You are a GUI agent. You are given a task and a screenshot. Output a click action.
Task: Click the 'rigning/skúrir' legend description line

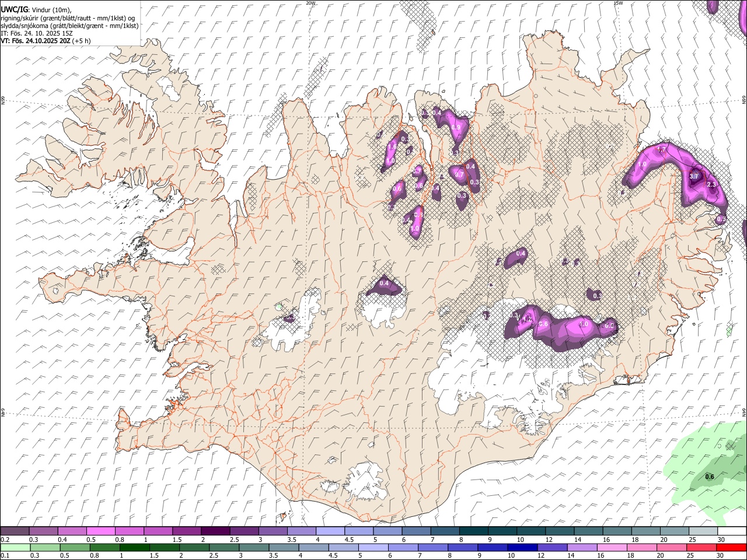click(x=69, y=18)
